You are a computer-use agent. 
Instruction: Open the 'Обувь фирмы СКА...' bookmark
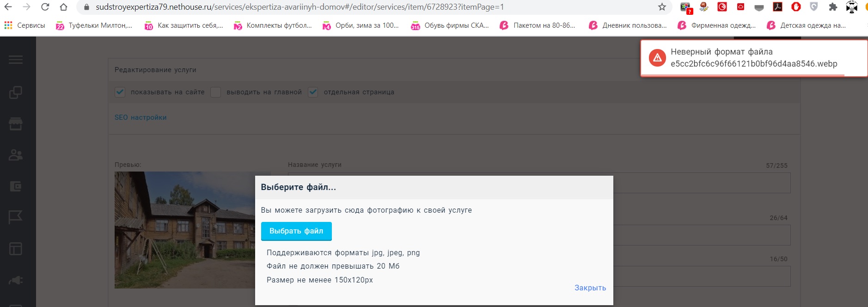(450, 25)
